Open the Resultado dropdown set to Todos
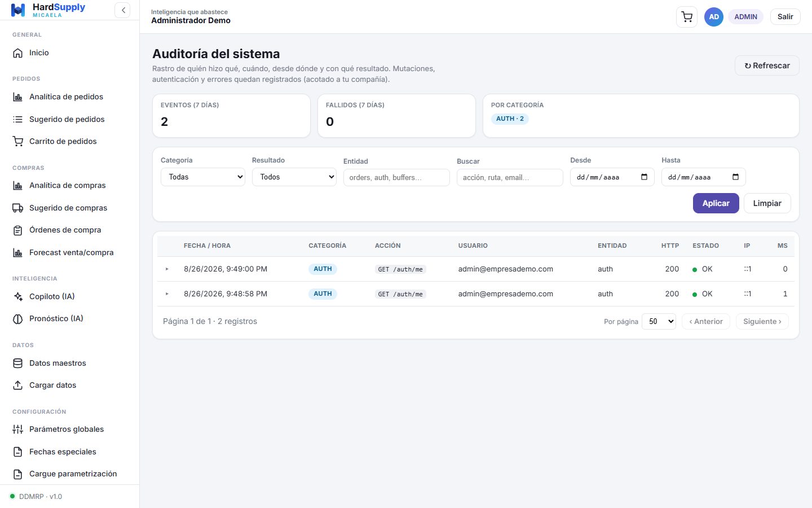 (294, 177)
